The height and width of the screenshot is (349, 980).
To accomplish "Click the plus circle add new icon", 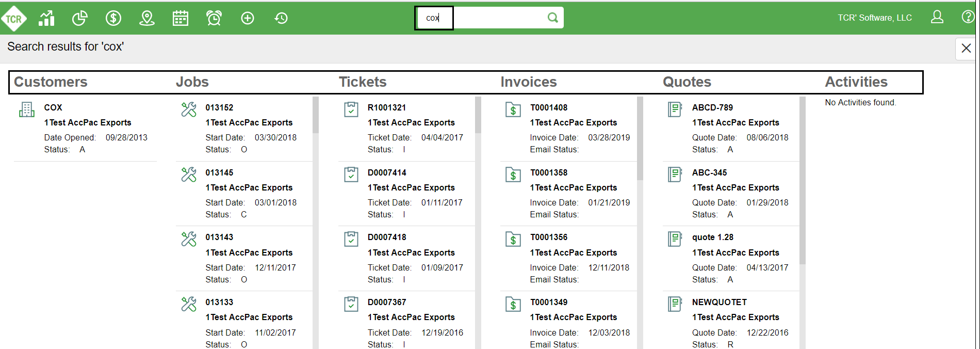I will pos(248,19).
